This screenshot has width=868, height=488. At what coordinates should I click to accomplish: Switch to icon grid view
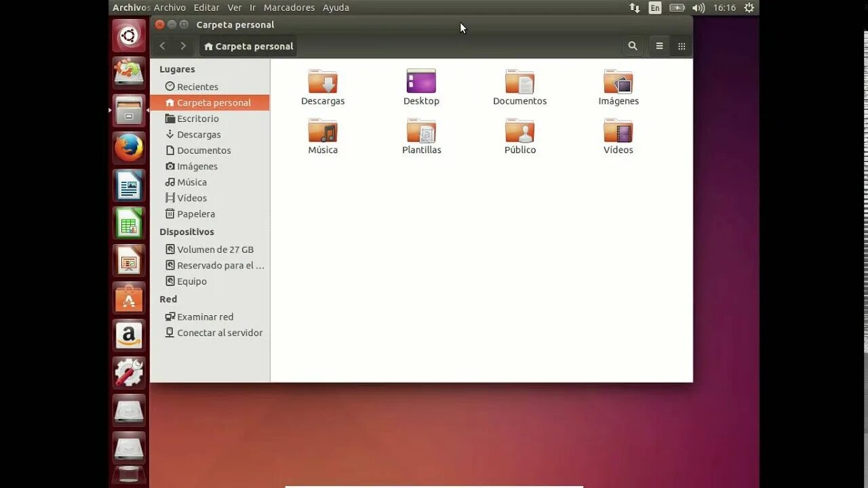click(682, 46)
